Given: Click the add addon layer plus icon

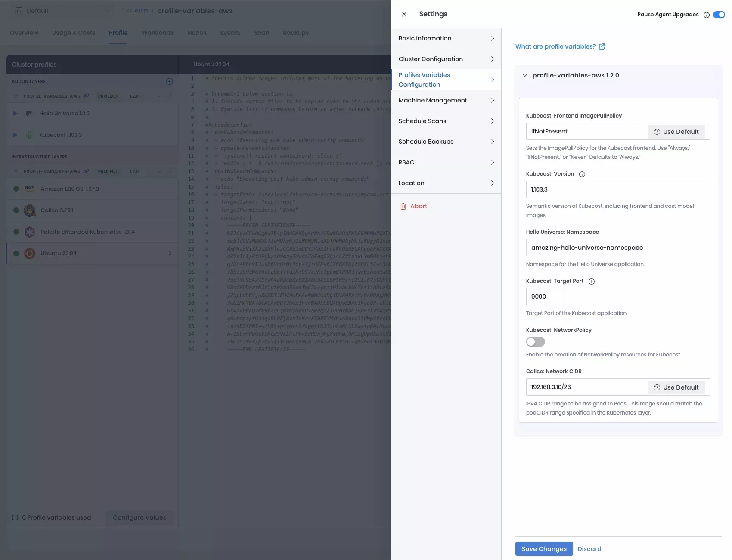Looking at the screenshot, I should tap(170, 81).
